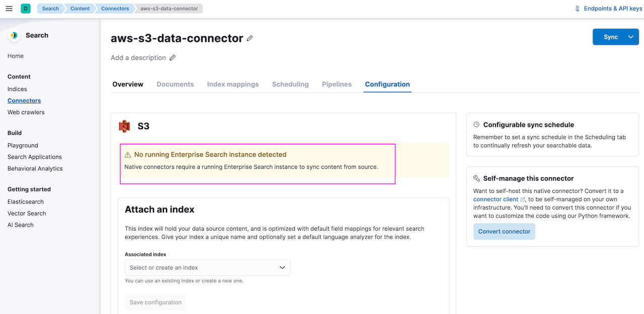Open the Sync button dropdown arrow
Screen dimensions: 644x314
point(630,37)
